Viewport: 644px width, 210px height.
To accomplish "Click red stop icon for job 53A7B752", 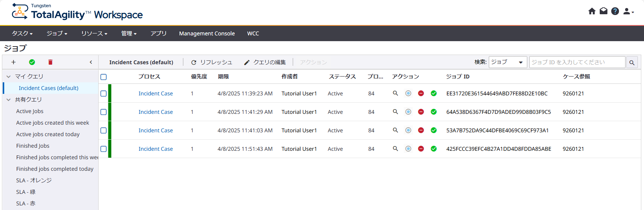I will point(421,130).
